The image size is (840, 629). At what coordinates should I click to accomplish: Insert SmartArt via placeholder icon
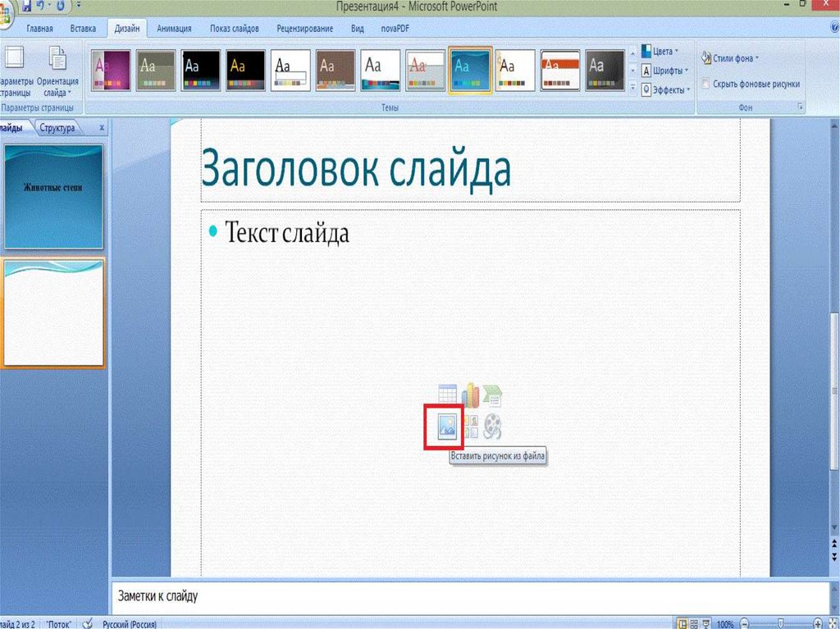pyautogui.click(x=492, y=396)
